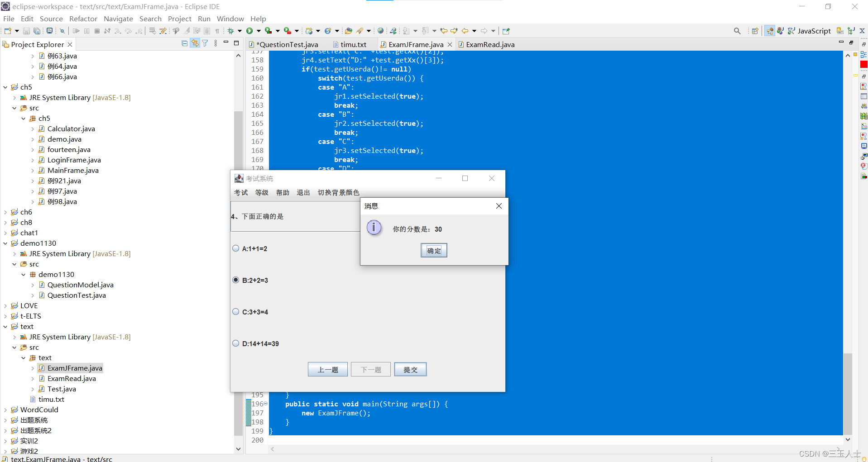Open the Search dialog magnifier icon
Viewport: 868px width, 462px height.
coord(737,31)
